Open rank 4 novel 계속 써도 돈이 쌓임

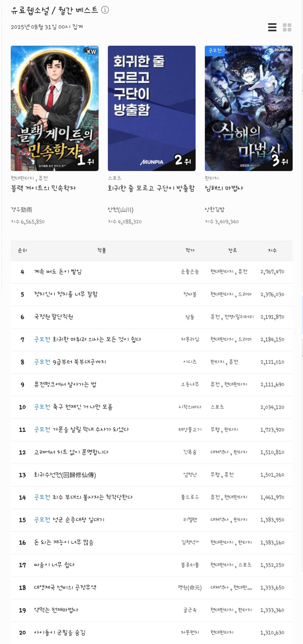58,272
